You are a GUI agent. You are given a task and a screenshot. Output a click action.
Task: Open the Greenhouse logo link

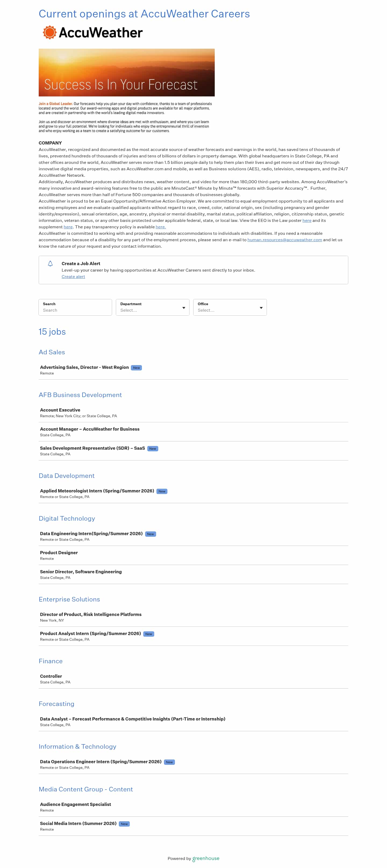coord(206,858)
